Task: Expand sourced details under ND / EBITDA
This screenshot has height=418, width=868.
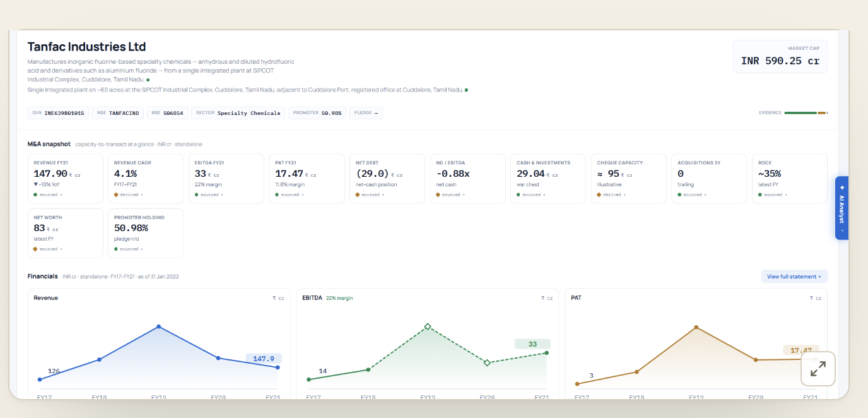Action: pos(451,194)
